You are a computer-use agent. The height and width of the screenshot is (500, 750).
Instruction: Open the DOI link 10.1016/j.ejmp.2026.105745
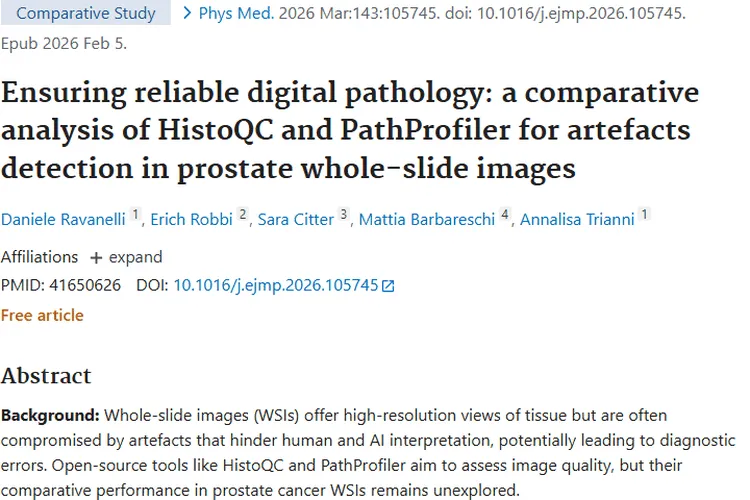pos(276,286)
